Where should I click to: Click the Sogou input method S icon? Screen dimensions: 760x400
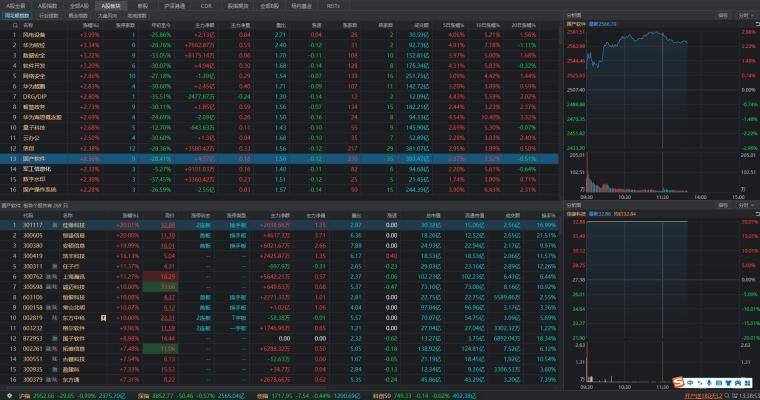(x=678, y=383)
